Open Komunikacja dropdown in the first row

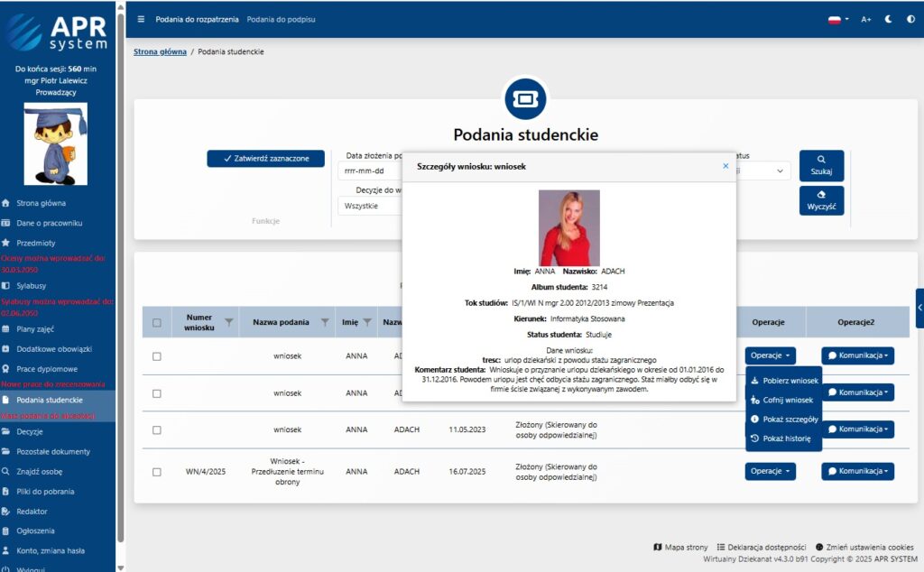857,356
